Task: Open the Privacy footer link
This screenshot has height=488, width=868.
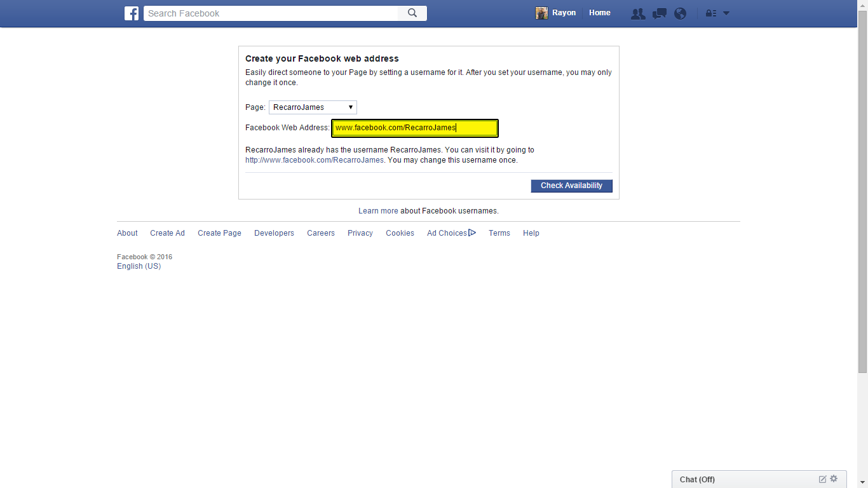Action: (360, 233)
